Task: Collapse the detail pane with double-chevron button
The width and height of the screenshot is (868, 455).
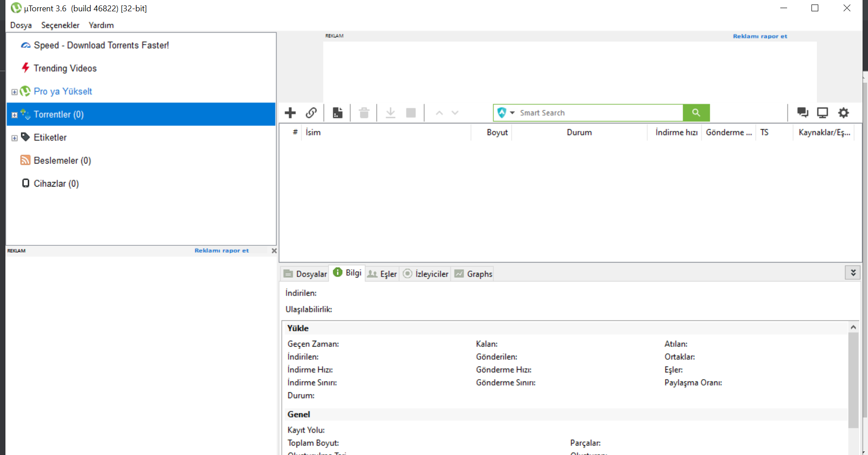Action: (853, 272)
